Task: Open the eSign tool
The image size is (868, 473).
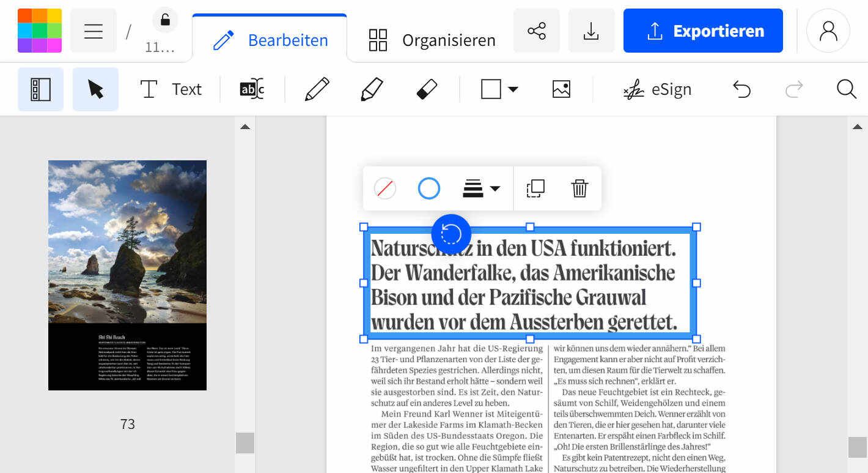Action: (657, 89)
